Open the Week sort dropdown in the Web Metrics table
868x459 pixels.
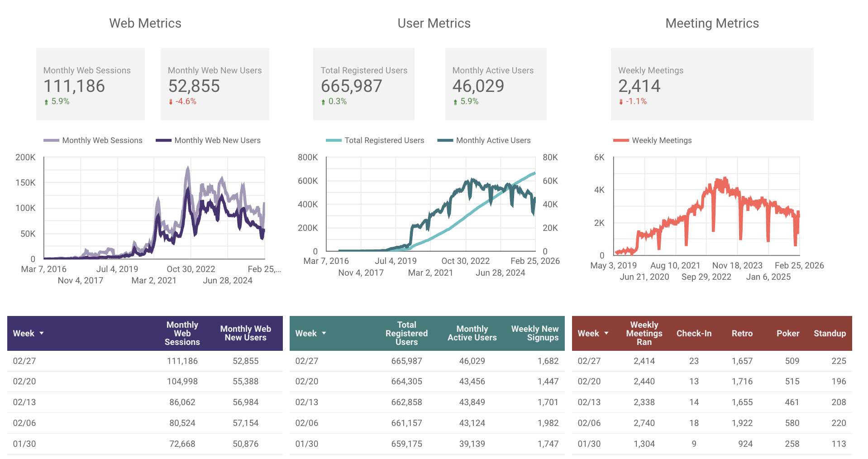(43, 334)
